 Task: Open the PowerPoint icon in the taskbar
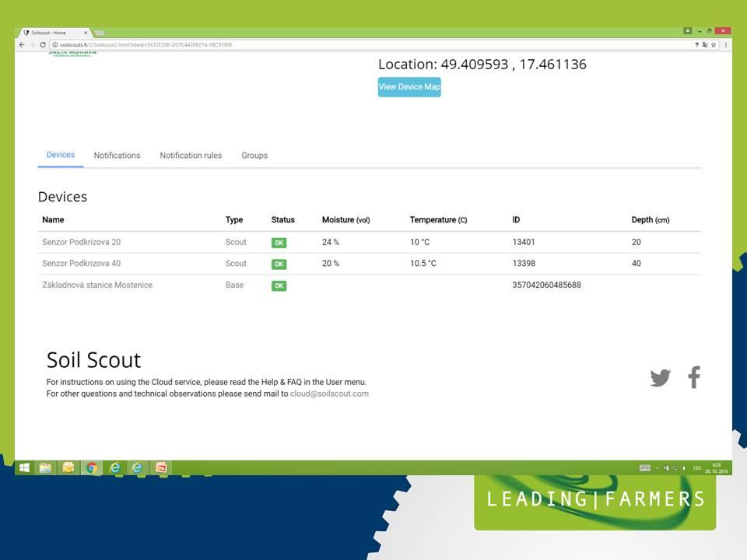[x=161, y=467]
